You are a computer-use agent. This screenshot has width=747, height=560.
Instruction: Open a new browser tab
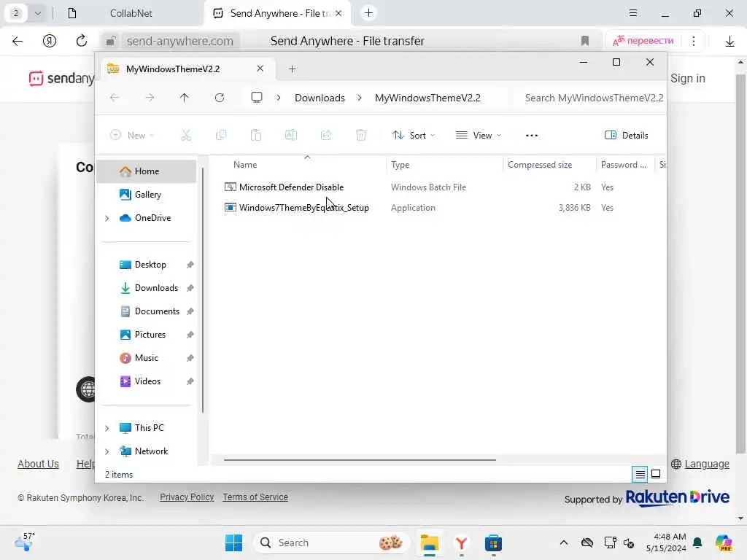click(368, 13)
